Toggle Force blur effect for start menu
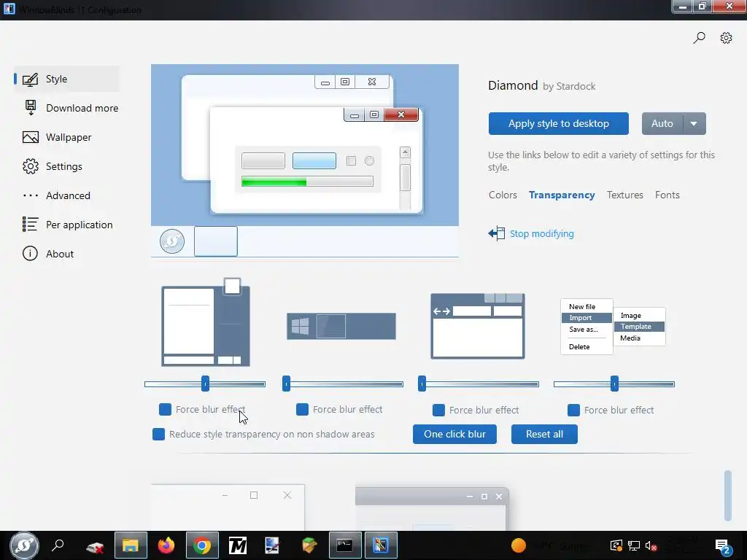 165,410
